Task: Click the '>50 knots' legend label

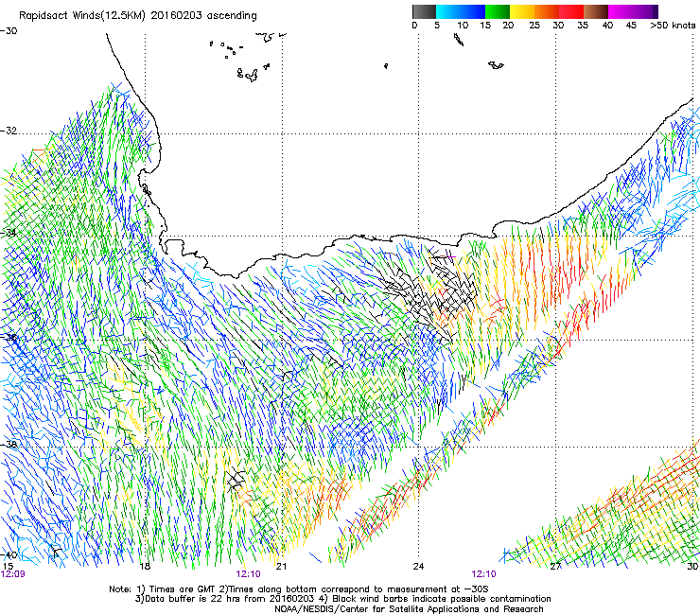Action: tap(673, 26)
